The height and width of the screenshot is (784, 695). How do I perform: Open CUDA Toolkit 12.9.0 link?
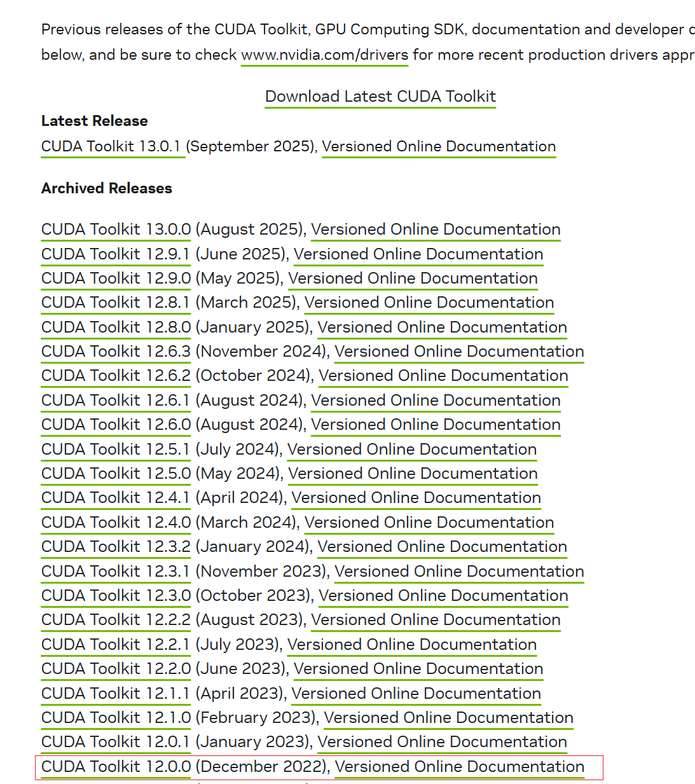pyautogui.click(x=116, y=279)
